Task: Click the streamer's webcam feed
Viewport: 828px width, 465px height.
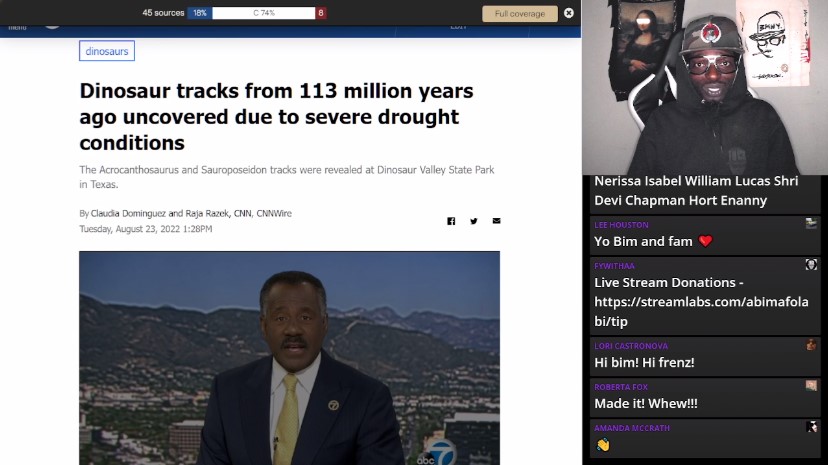Action: click(704, 87)
